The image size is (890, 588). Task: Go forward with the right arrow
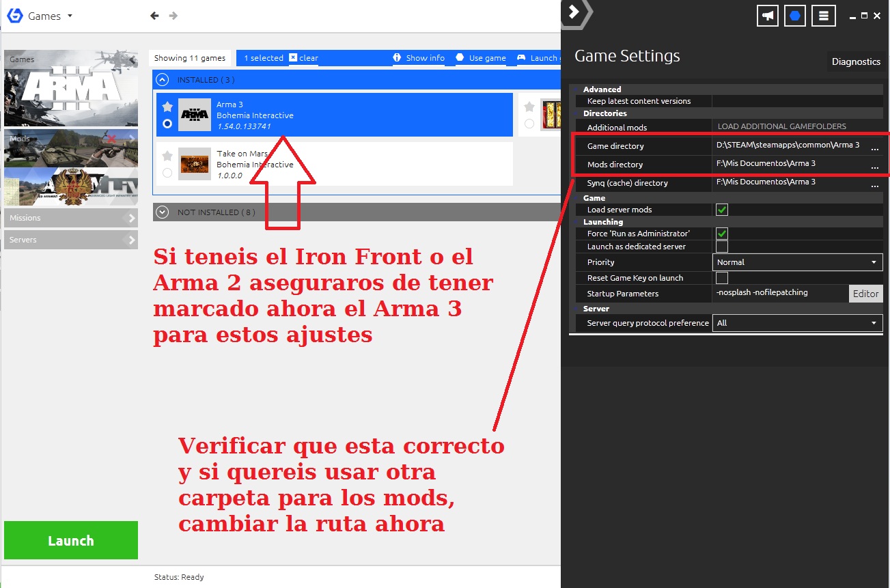173,16
